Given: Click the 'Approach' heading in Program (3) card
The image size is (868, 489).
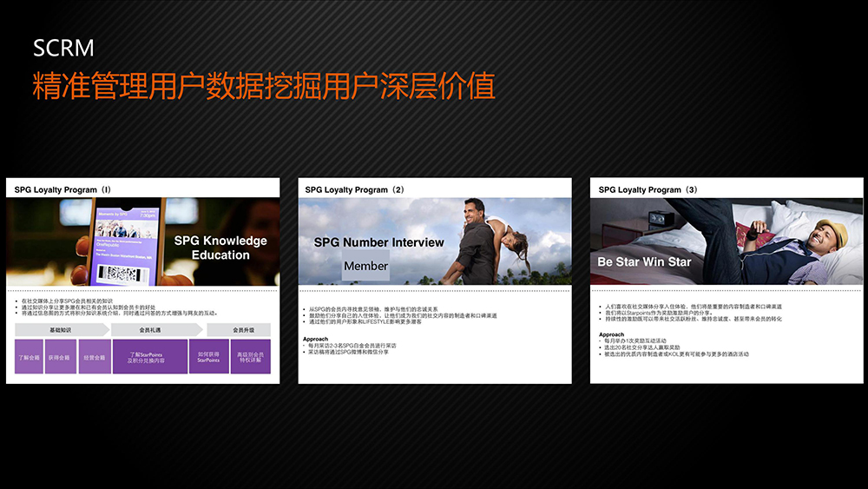Looking at the screenshot, I should click(x=611, y=334).
